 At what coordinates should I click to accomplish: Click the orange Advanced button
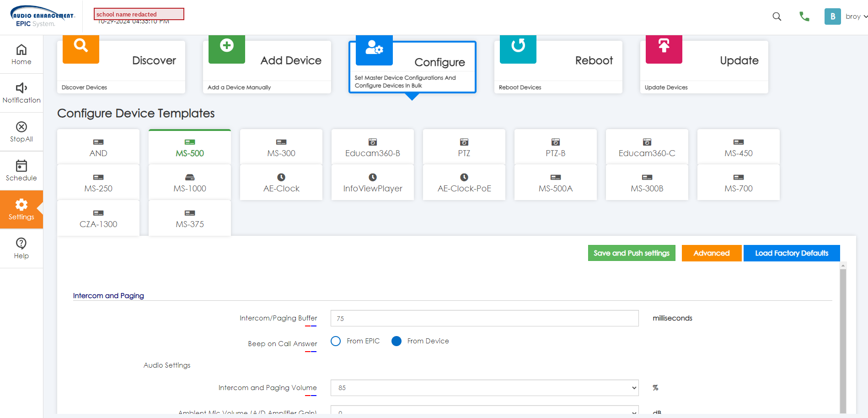coord(712,253)
